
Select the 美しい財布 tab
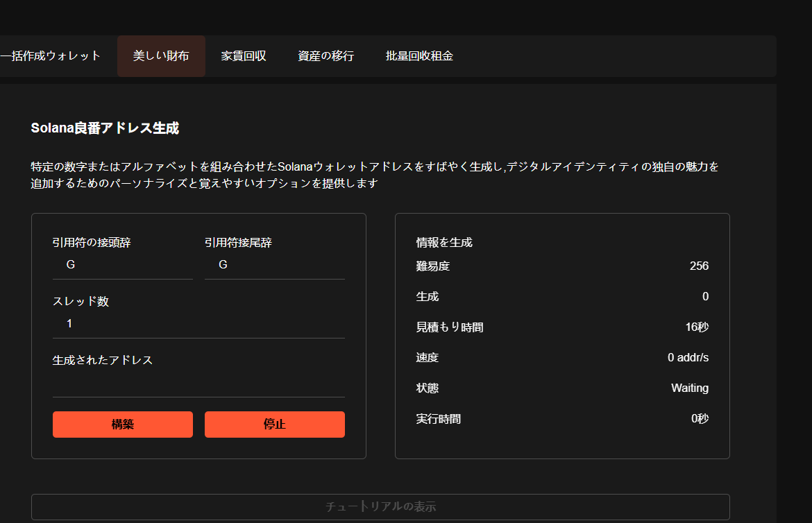(x=161, y=56)
